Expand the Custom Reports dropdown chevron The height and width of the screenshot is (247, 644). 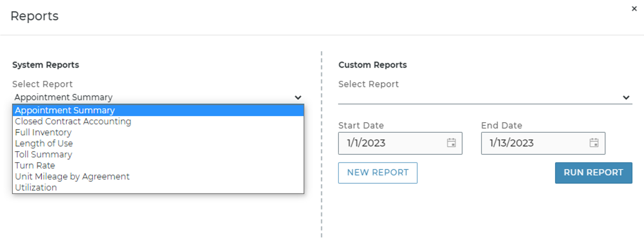(626, 98)
